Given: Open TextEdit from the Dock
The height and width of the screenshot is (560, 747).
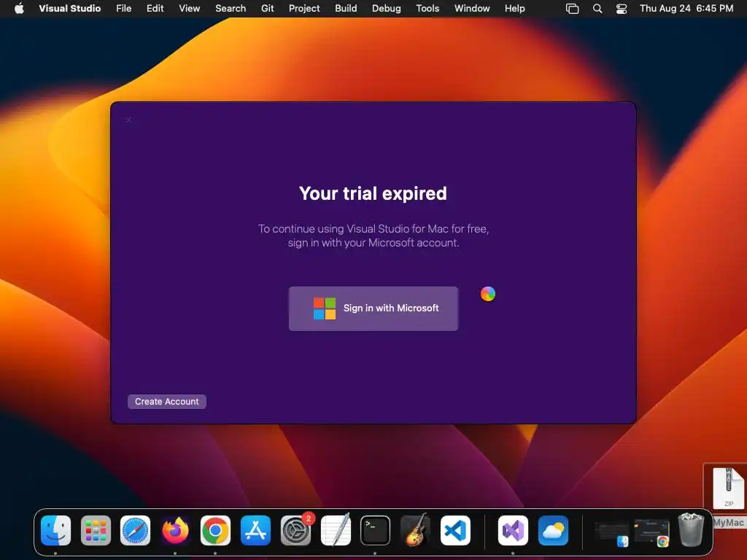Looking at the screenshot, I should coord(336,530).
